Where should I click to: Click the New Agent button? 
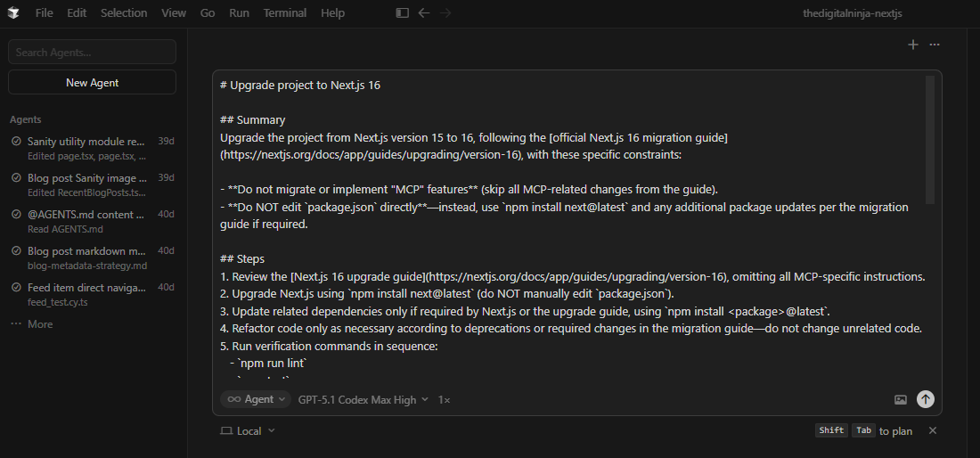click(92, 83)
